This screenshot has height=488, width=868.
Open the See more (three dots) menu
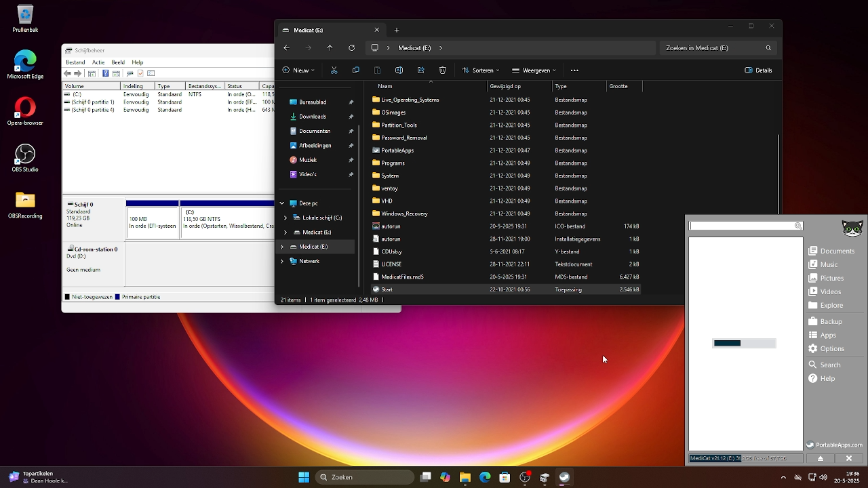[574, 70]
